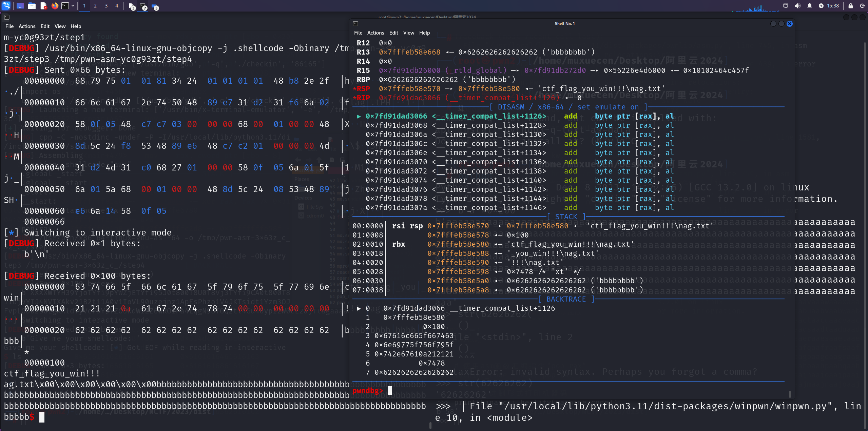The width and height of the screenshot is (868, 431).
Task: Mute audio via the speaker tray icon
Action: pyautogui.click(x=797, y=5)
